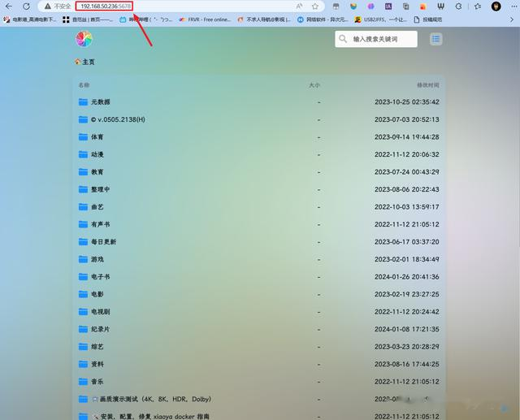Sort by the 大小 column header
The image size is (520, 420).
coord(314,85)
